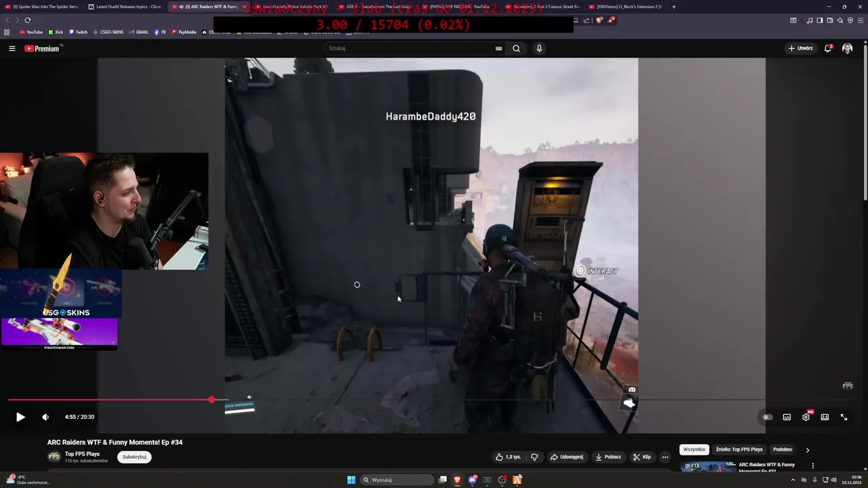Select the Podobne filter chip

point(783,449)
